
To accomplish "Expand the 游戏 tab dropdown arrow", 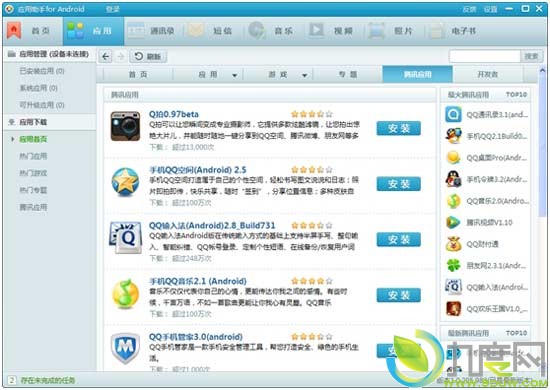I will [304, 75].
